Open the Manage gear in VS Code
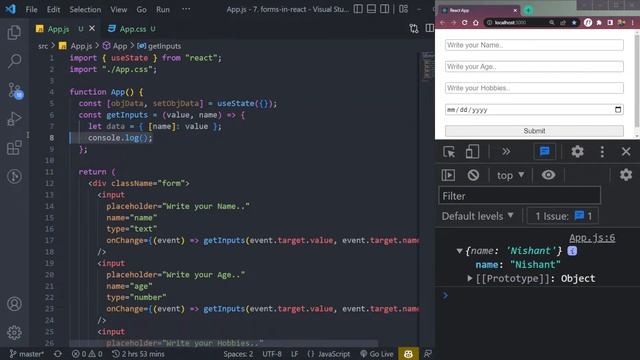 [14, 333]
